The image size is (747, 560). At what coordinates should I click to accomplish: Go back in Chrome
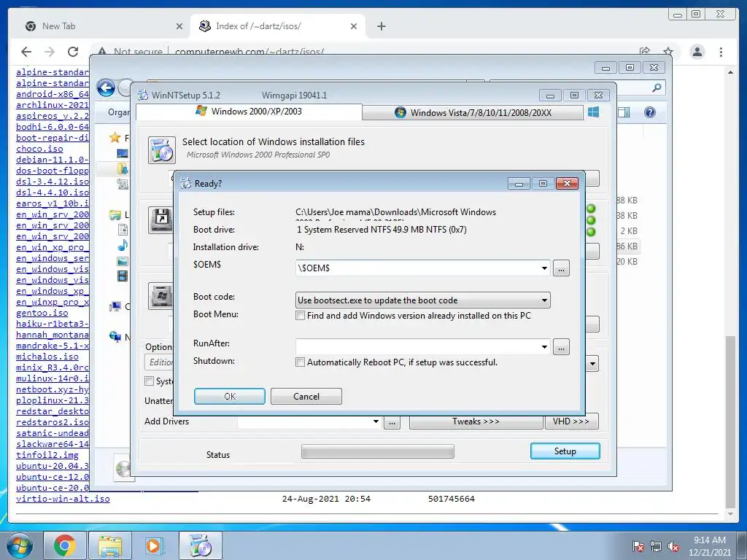pos(26,52)
